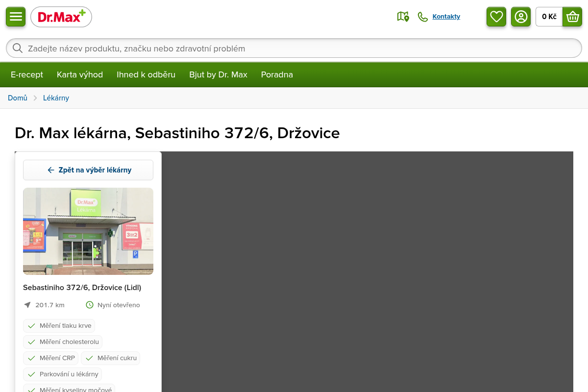Open the Poradna menu item
Screen dimensions: 588x392
pos(277,74)
